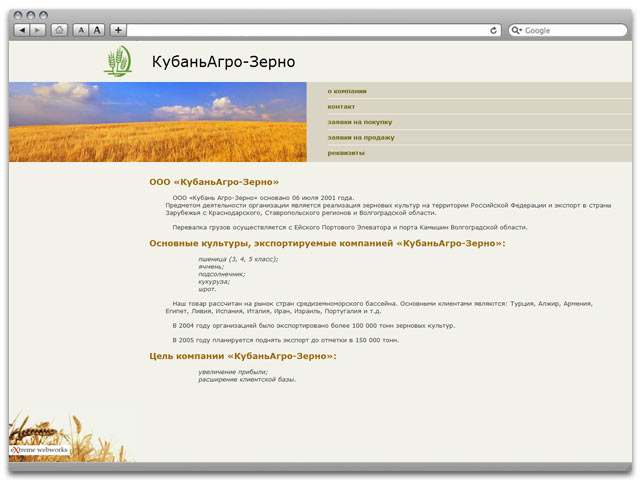Viewport: 640px width, 480px height.
Task: Go forward with the browser forward arrow
Action: [38, 30]
